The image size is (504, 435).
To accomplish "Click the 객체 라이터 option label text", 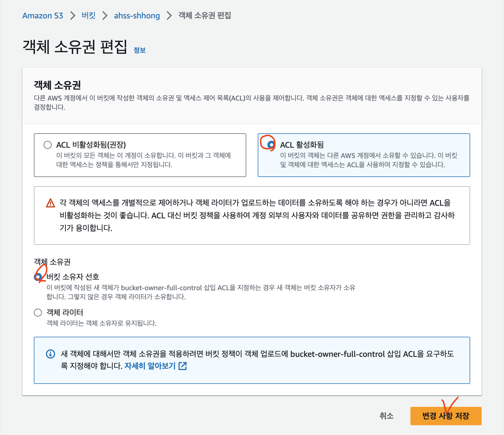I will pyautogui.click(x=65, y=312).
